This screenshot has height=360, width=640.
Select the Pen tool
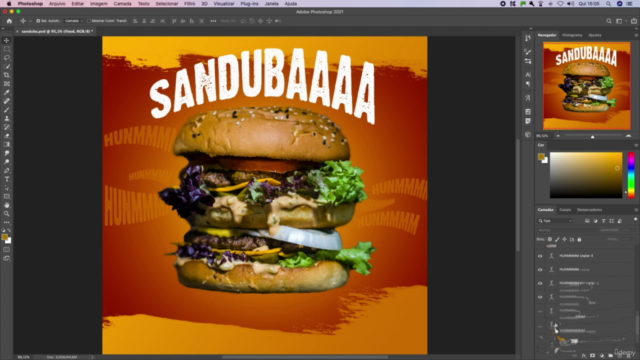(x=7, y=171)
